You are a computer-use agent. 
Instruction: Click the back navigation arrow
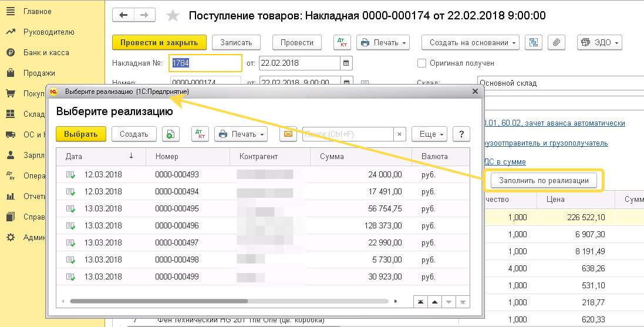click(123, 16)
